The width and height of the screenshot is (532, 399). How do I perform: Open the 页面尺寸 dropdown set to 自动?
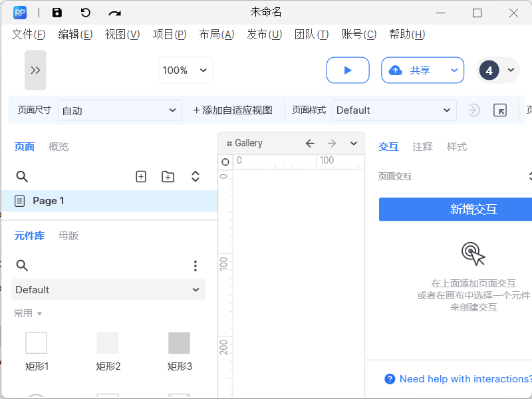120,110
